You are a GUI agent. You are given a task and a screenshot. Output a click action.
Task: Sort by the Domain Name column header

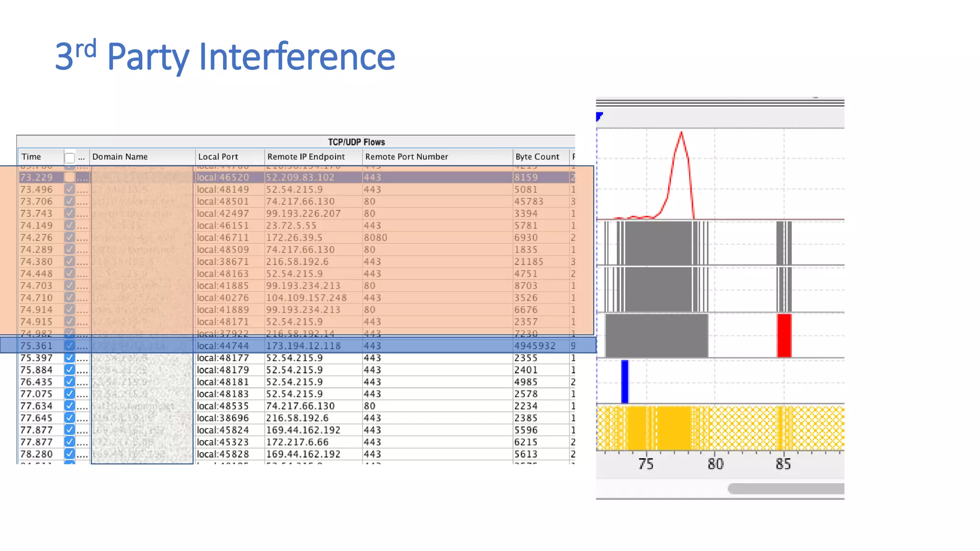pos(143,157)
